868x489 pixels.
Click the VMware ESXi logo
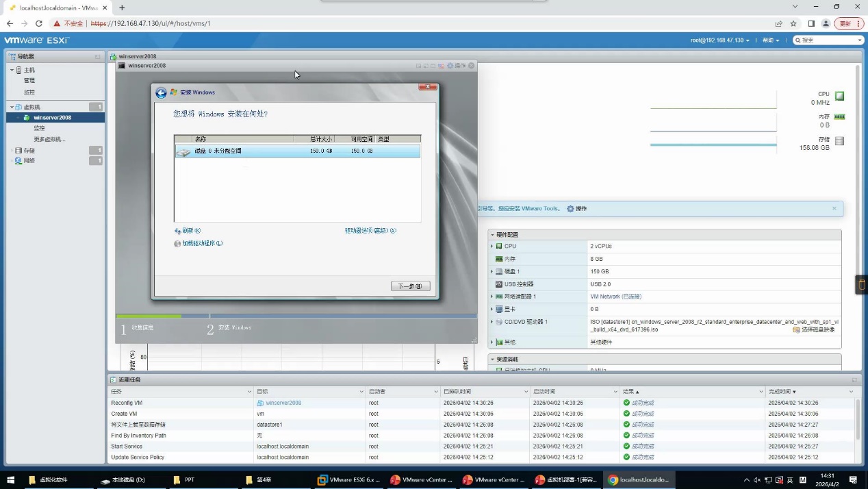tap(36, 40)
